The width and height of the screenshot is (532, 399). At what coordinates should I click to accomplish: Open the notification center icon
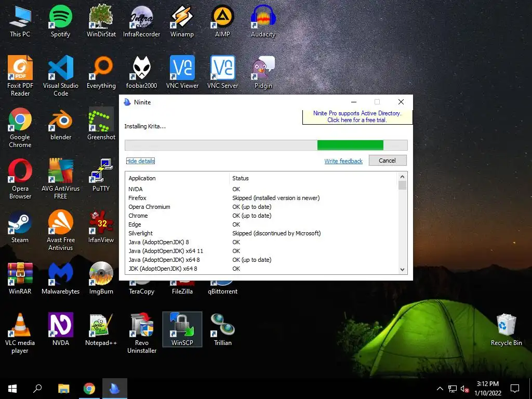coord(515,389)
